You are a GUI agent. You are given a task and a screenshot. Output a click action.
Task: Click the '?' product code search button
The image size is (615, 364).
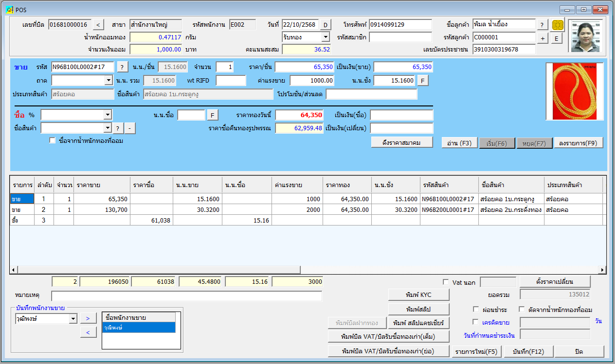122,67
